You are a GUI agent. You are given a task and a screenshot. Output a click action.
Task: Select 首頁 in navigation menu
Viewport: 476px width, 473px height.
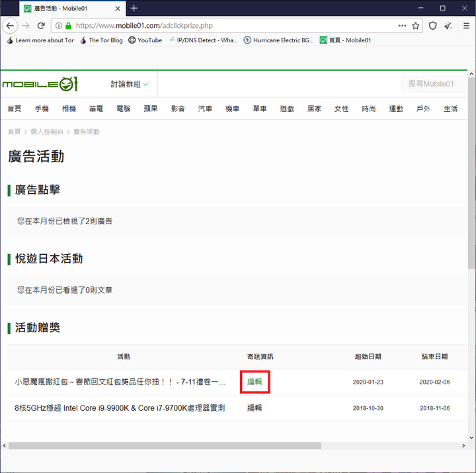pos(15,108)
